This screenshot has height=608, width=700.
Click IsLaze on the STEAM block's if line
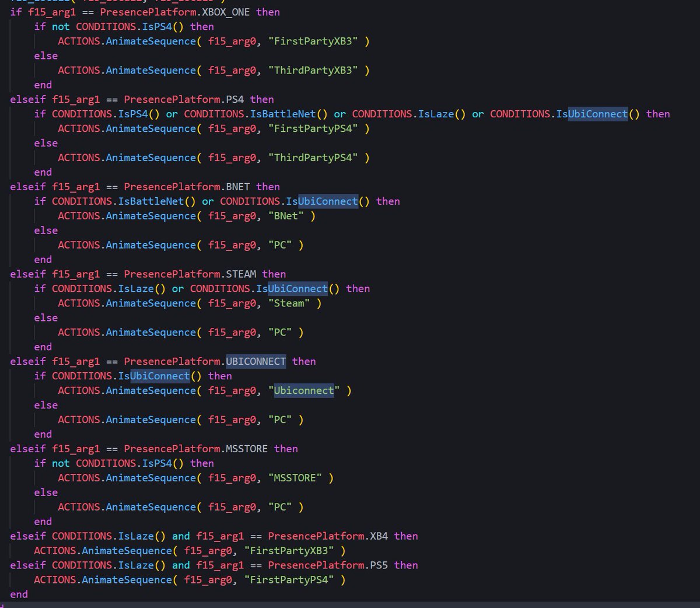pyautogui.click(x=136, y=289)
